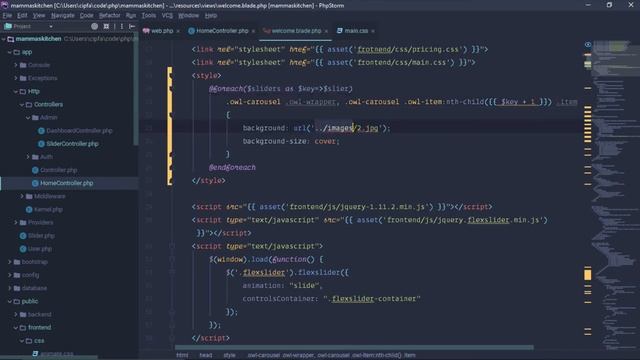This screenshot has width=640, height=360.
Task: Click the PhpStorm logo in title bar
Action: click(5, 5)
